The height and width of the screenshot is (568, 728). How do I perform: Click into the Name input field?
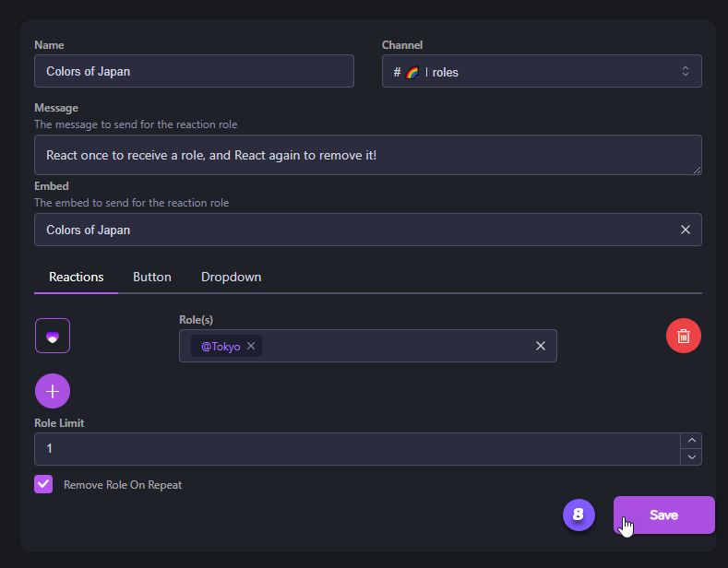click(194, 71)
